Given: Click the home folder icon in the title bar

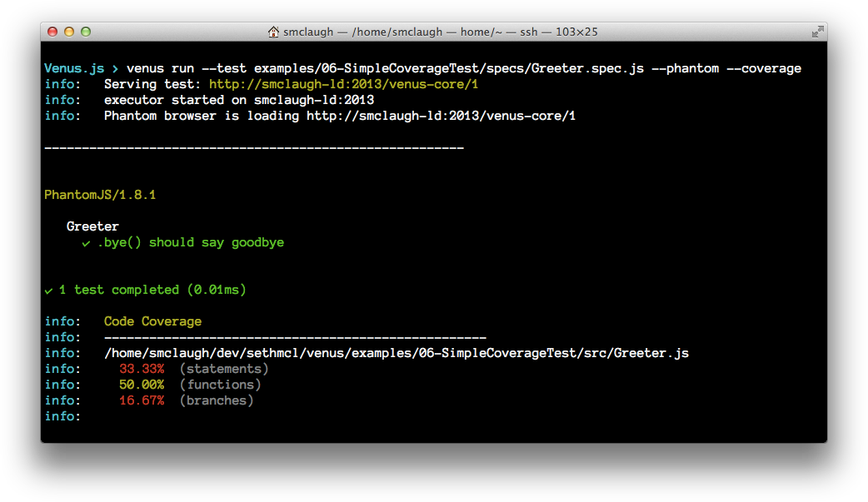Looking at the screenshot, I should [x=273, y=32].
